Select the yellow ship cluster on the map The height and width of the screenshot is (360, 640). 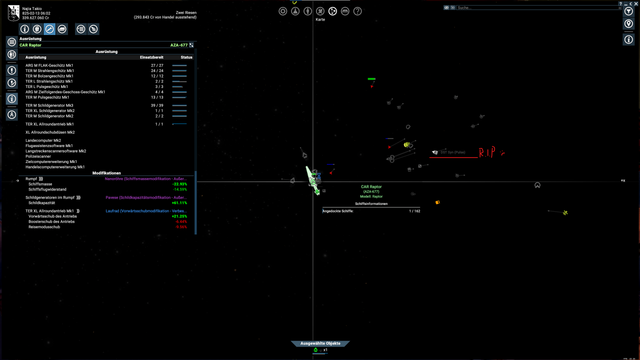(x=408, y=144)
